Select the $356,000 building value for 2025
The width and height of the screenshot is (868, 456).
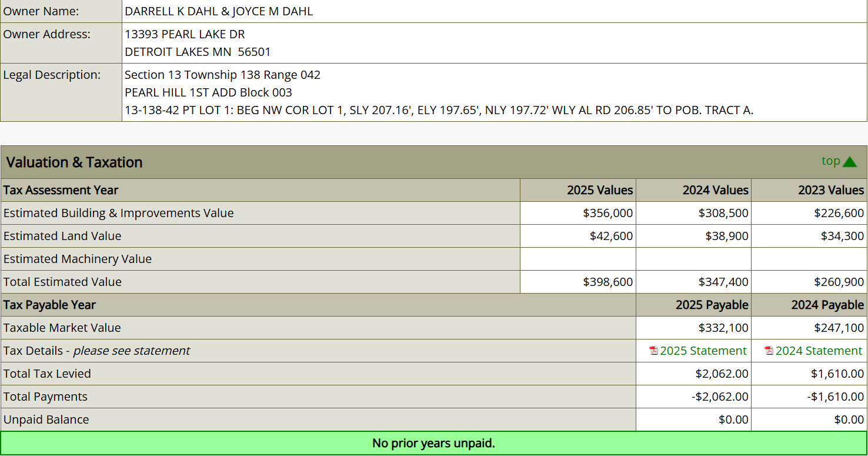coord(607,213)
